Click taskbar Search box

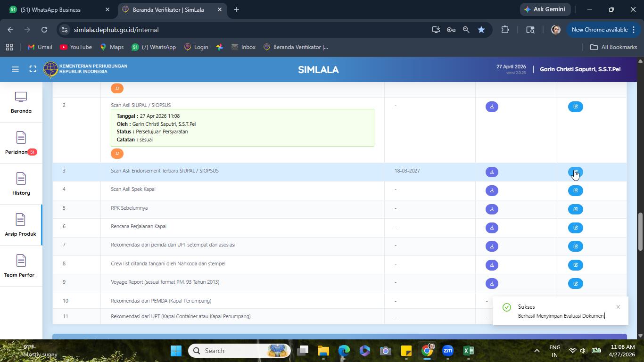click(240, 351)
